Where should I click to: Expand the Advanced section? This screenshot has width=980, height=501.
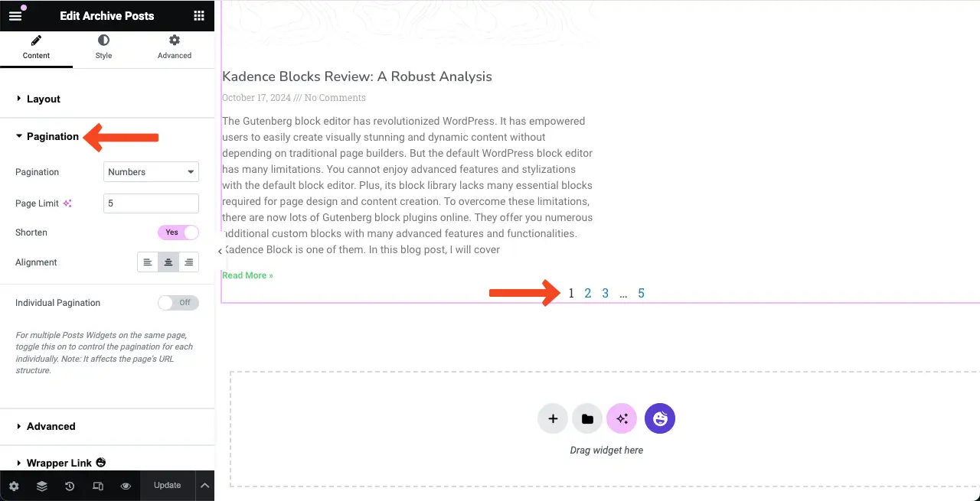107,426
